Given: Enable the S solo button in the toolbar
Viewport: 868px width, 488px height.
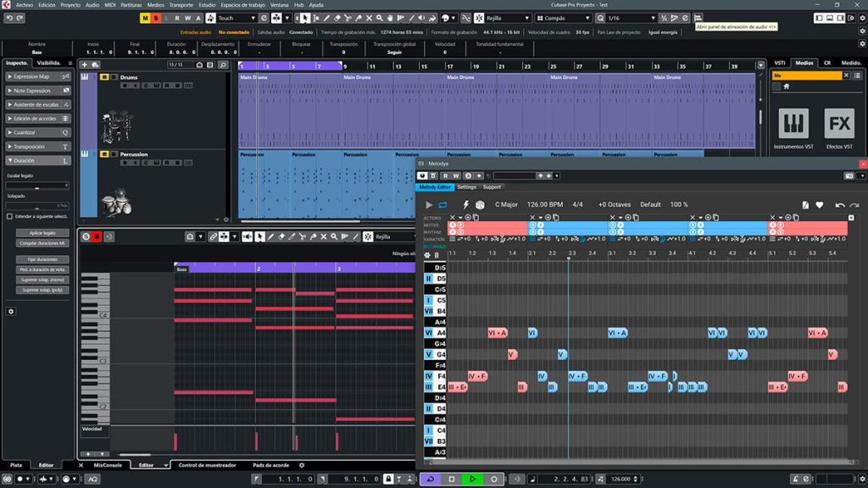Looking at the screenshot, I should click(x=155, y=18).
